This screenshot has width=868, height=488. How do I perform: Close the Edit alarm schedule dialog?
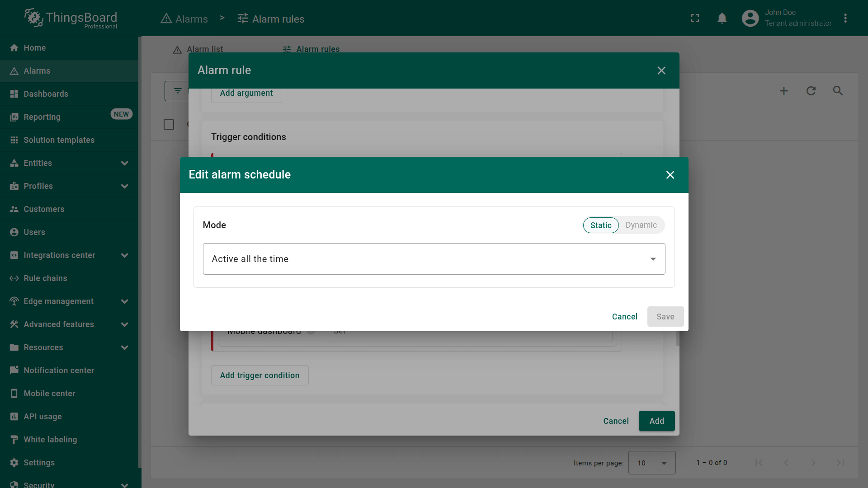(x=670, y=175)
